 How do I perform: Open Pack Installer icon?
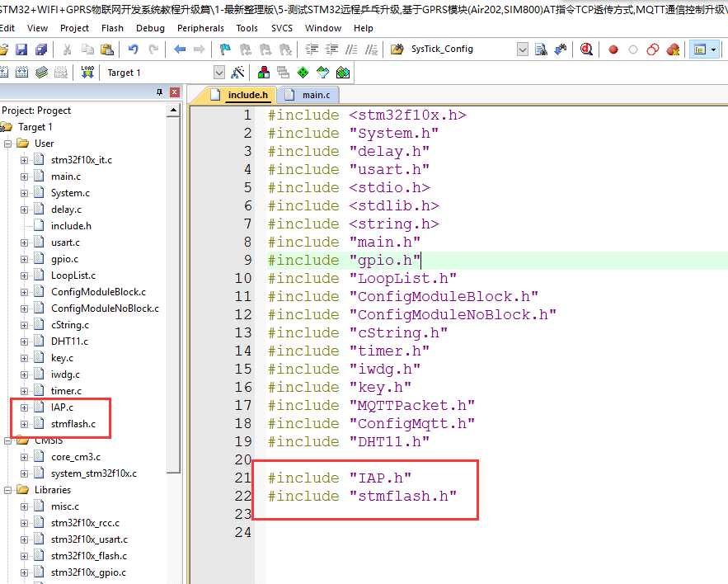click(x=343, y=73)
